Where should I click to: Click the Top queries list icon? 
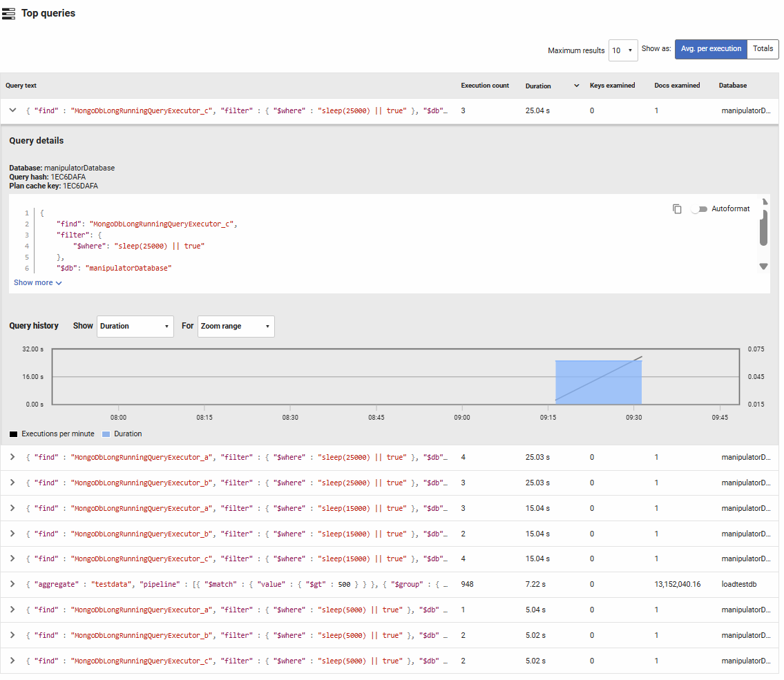pos(8,13)
